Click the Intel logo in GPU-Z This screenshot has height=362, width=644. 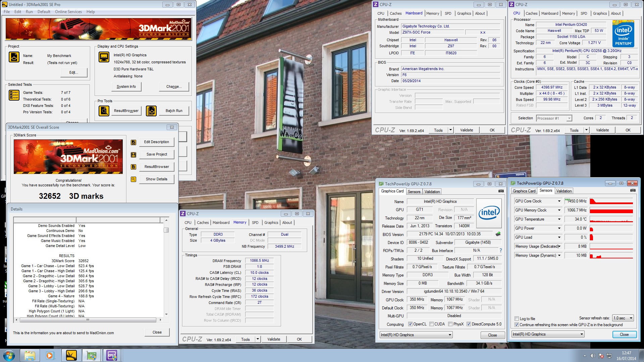click(x=489, y=213)
